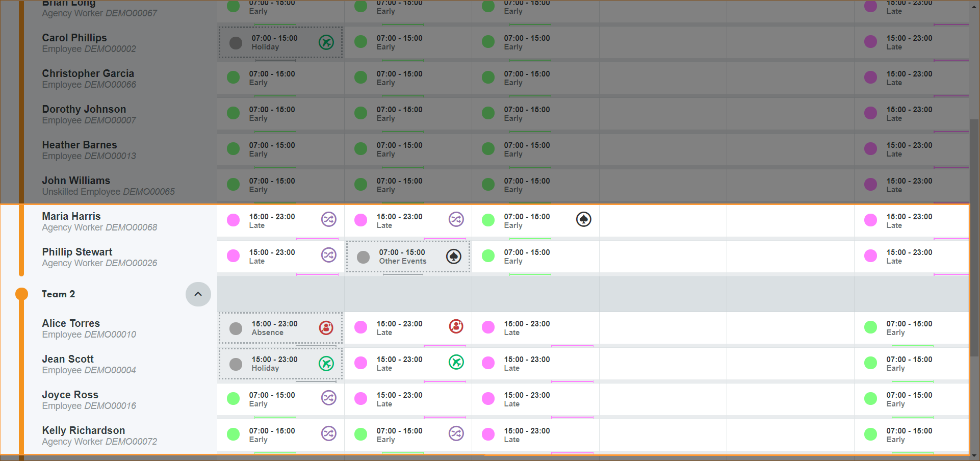Image resolution: width=980 pixels, height=461 pixels.
Task: Click spade icon on Maria Harris Early shift
Action: point(583,219)
